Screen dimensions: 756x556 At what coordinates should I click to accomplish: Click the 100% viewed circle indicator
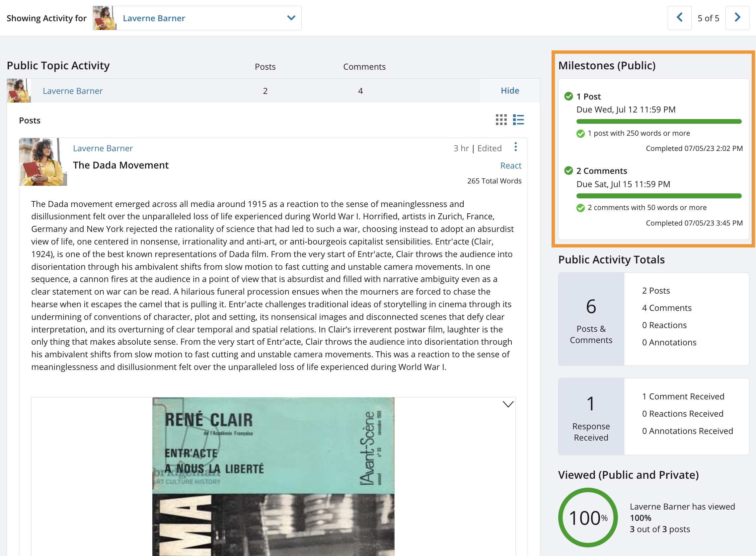(587, 517)
